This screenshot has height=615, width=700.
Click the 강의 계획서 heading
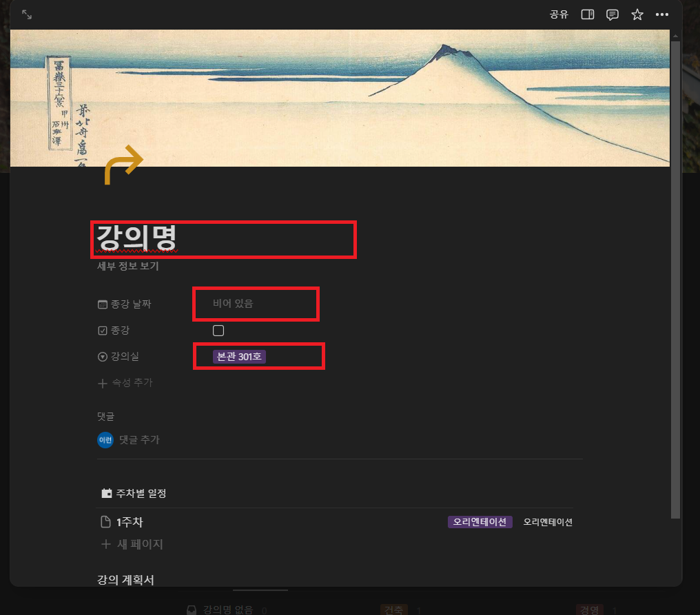pyautogui.click(x=125, y=580)
